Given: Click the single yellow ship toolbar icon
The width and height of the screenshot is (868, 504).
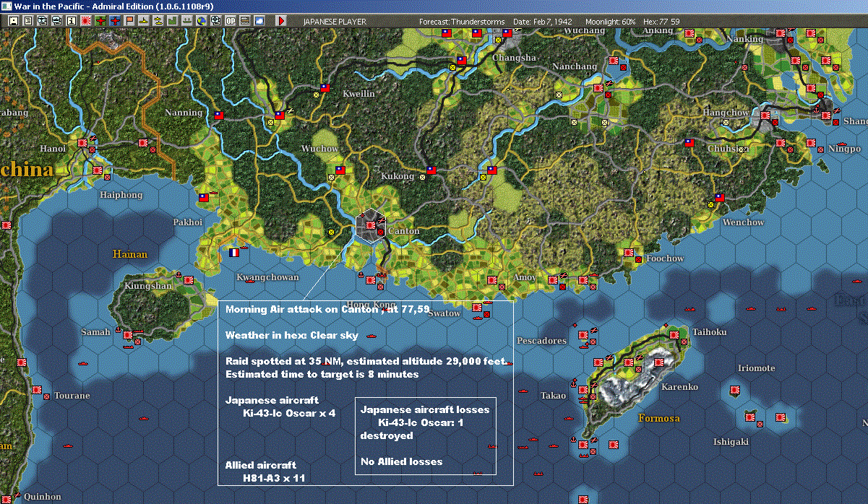Looking at the screenshot, I should click(143, 21).
